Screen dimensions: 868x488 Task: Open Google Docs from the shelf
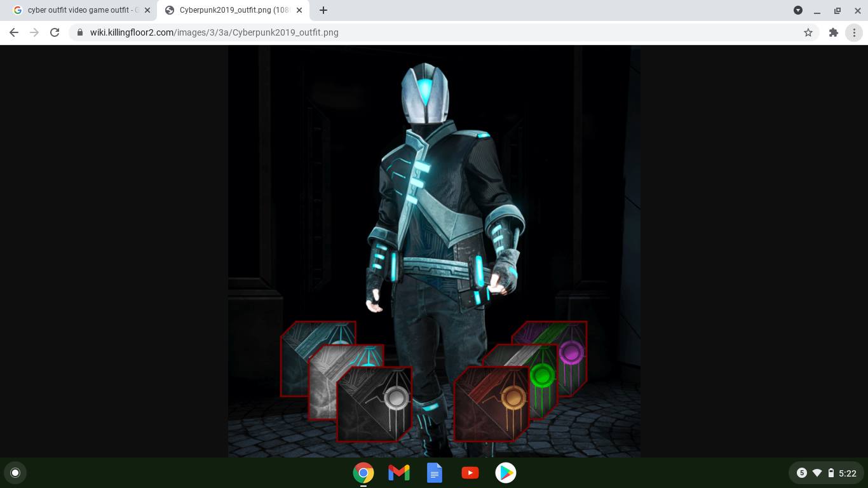pyautogui.click(x=435, y=473)
